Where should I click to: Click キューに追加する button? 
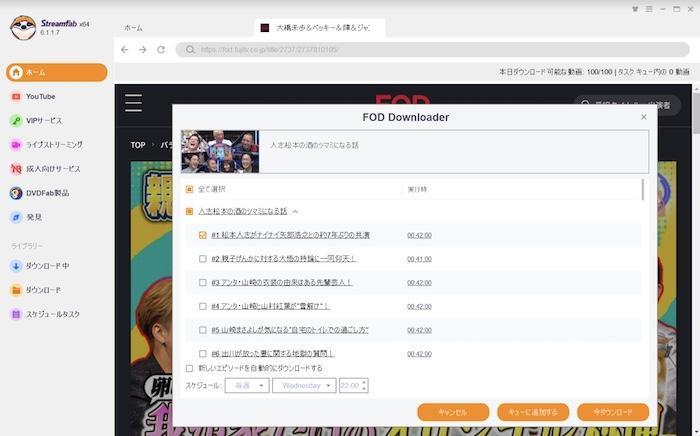pos(533,412)
